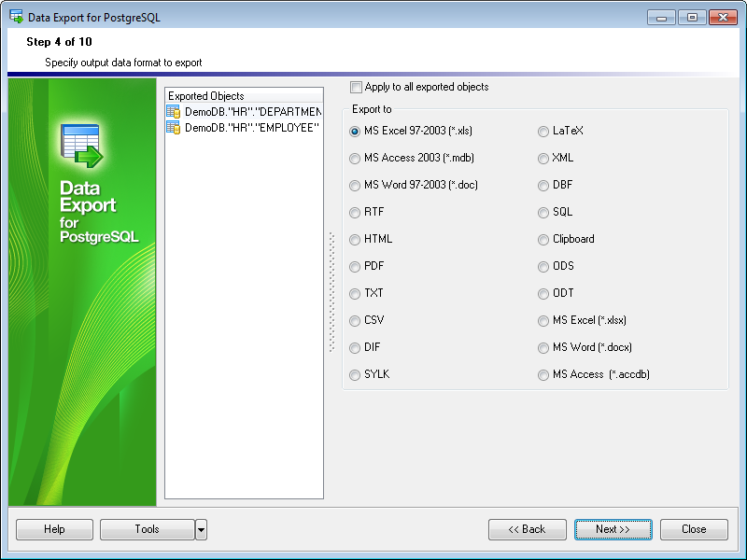This screenshot has height=560, width=747.
Task: Click the table icon beside EMPLOYEE object
Action: click(173, 128)
